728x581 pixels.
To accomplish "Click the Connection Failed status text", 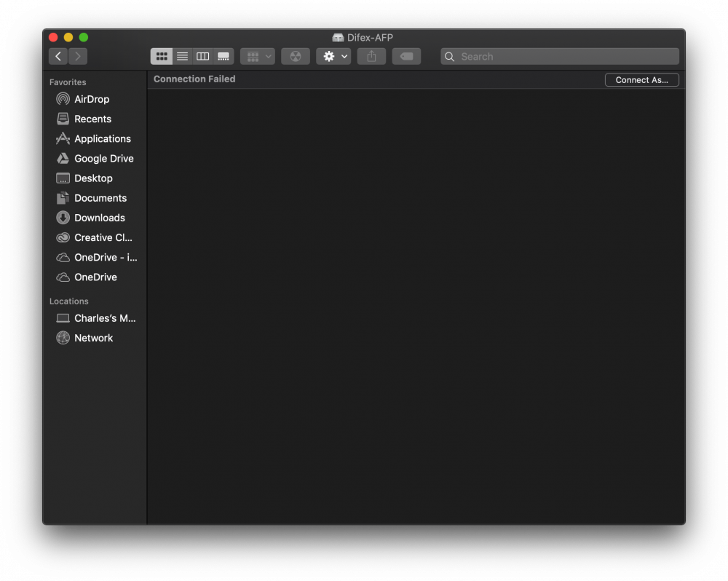I will pos(194,79).
